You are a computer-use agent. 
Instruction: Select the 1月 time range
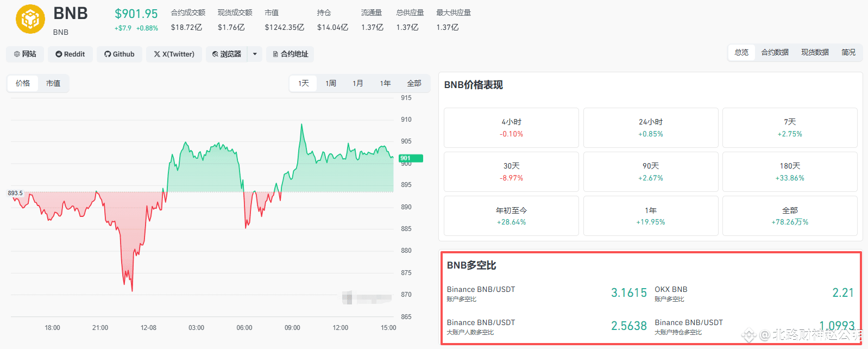click(x=358, y=83)
